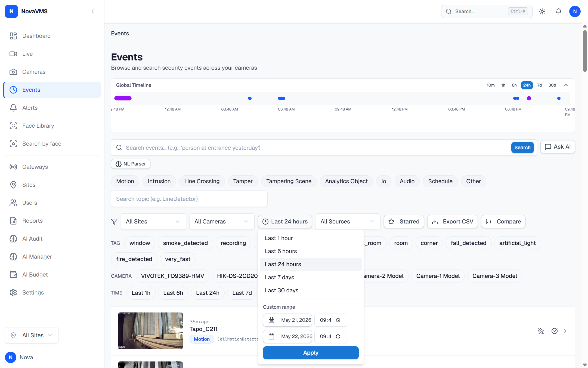This screenshot has height=368, width=588.
Task: Apply the custom date range
Action: (x=311, y=353)
